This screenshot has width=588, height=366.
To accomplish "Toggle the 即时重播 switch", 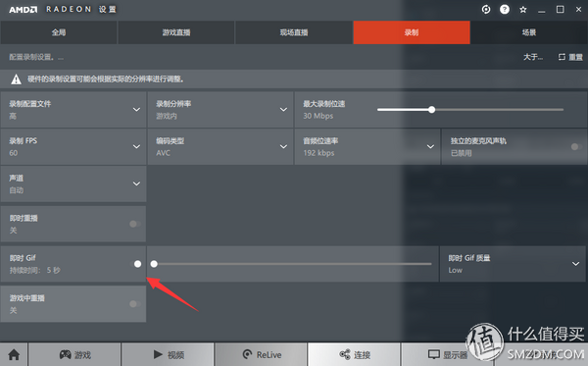I will (135, 224).
